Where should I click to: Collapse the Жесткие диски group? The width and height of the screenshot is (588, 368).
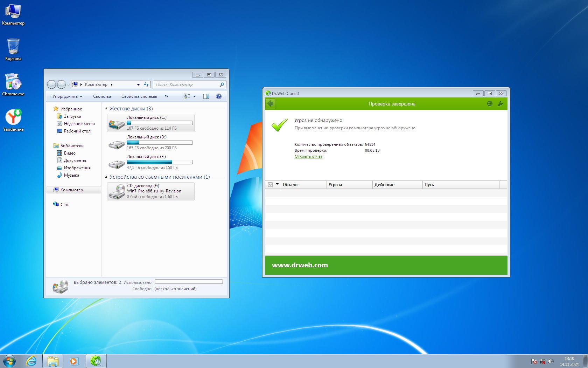click(x=106, y=109)
